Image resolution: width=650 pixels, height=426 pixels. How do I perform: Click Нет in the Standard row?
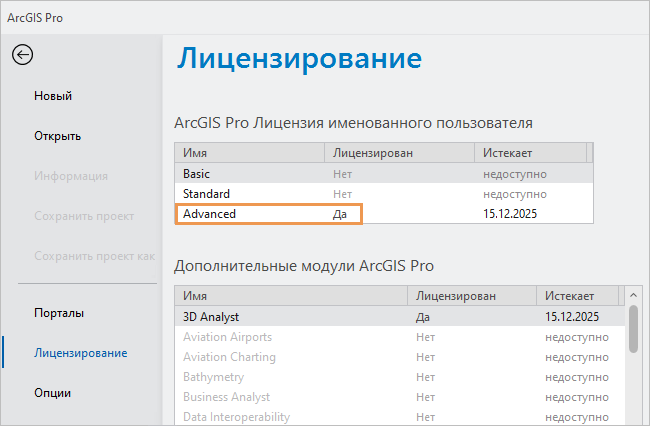pos(342,194)
